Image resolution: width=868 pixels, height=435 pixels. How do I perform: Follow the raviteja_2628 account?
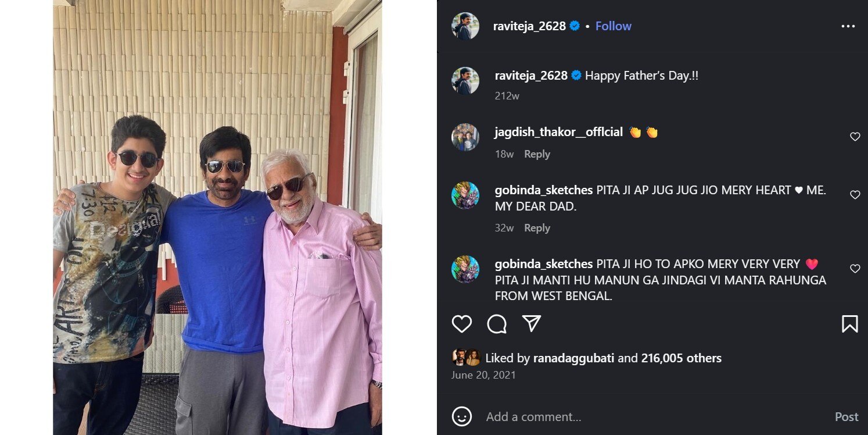pos(613,26)
